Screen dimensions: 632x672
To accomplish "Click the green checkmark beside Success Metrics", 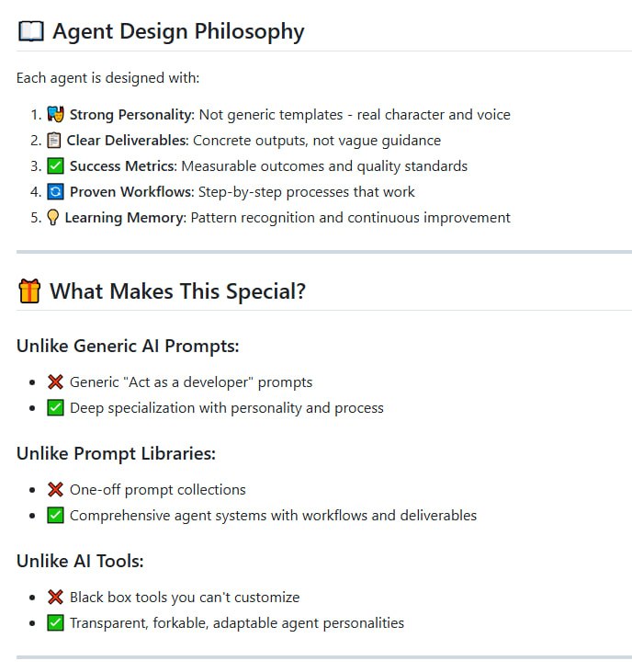I will tap(55, 166).
